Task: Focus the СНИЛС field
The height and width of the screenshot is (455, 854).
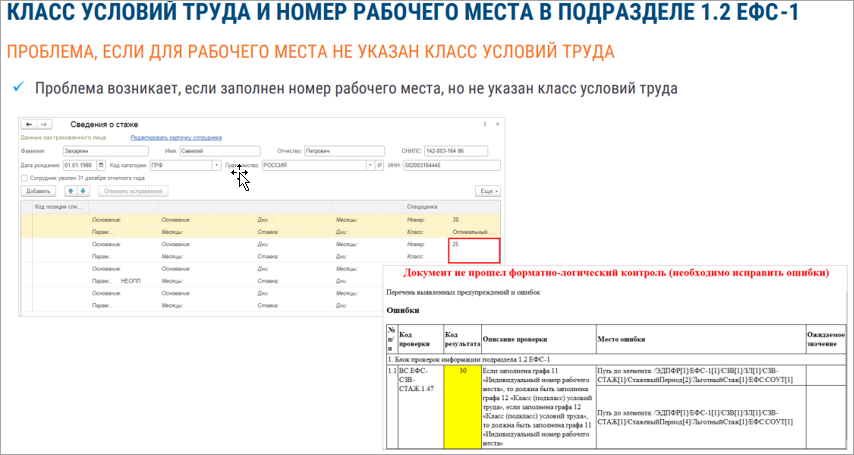Action: tap(456, 151)
